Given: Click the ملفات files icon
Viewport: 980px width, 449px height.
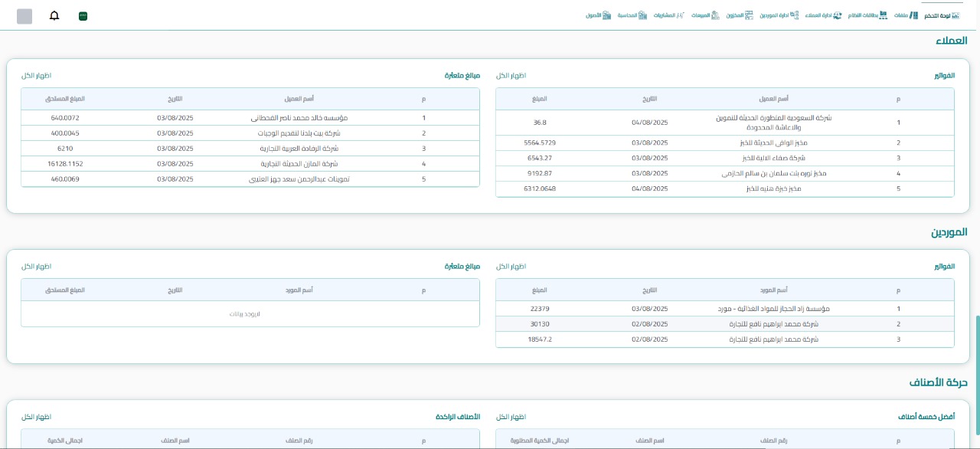Looking at the screenshot, I should click(913, 15).
